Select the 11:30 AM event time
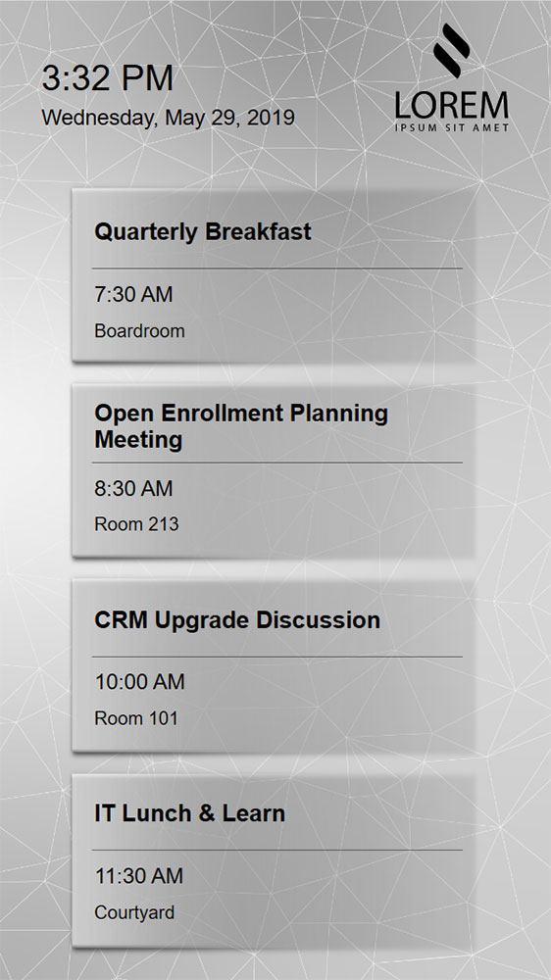Screen dimensions: 551x980 point(139,876)
